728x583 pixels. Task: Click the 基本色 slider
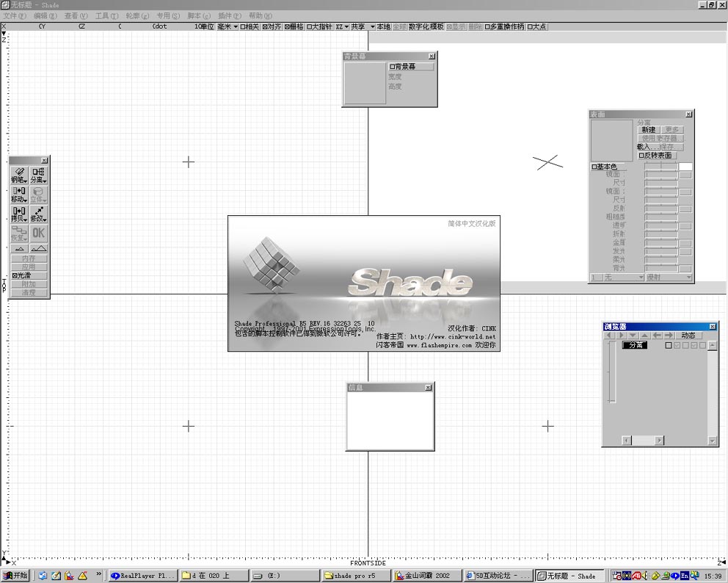(x=661, y=167)
